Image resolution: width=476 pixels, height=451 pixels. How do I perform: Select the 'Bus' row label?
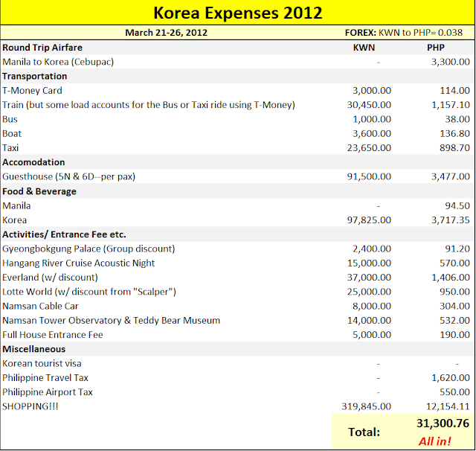pyautogui.click(x=10, y=119)
